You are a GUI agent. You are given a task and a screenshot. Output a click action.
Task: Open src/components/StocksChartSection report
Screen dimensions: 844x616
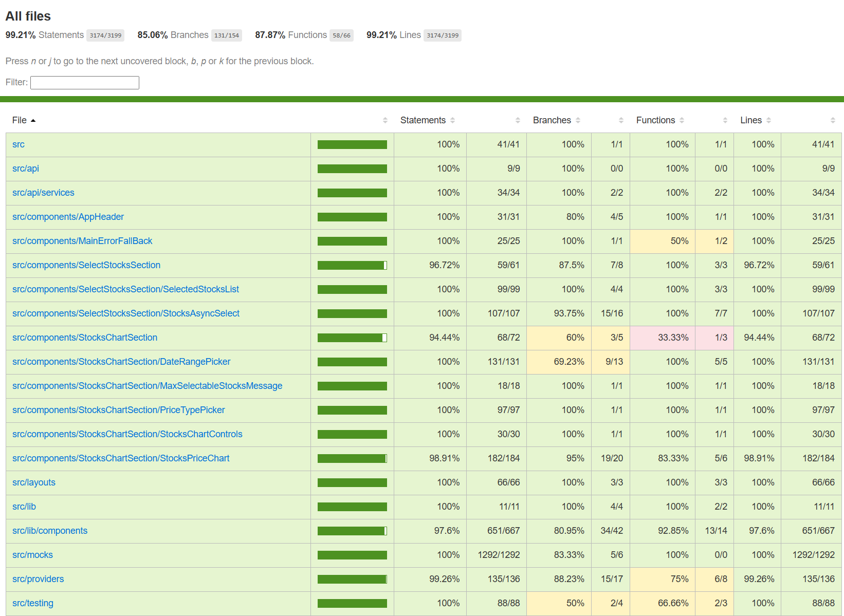pyautogui.click(x=85, y=338)
